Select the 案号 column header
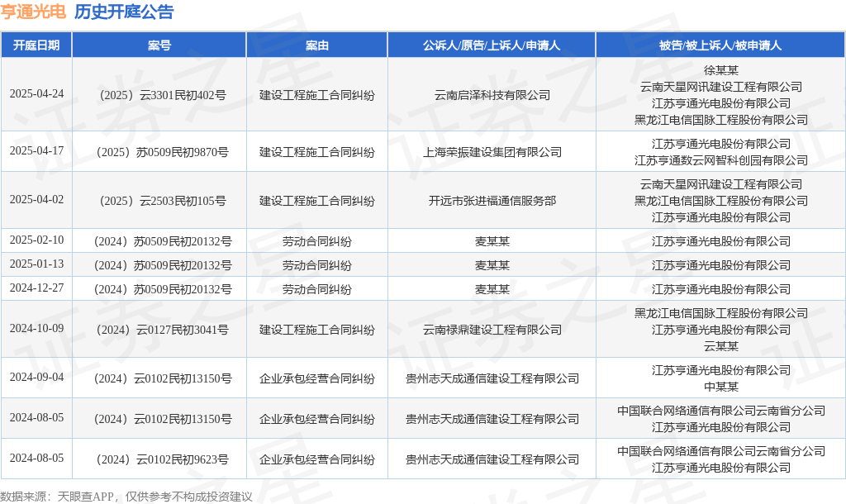This screenshot has height=504, width=846. click(159, 45)
